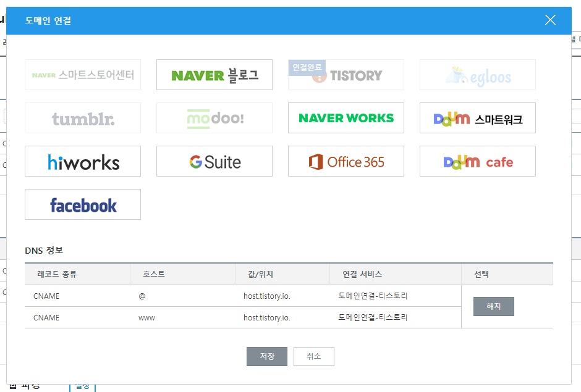Cancel with the 취소 button
Image resolution: width=581 pixels, height=392 pixels.
[x=314, y=356]
